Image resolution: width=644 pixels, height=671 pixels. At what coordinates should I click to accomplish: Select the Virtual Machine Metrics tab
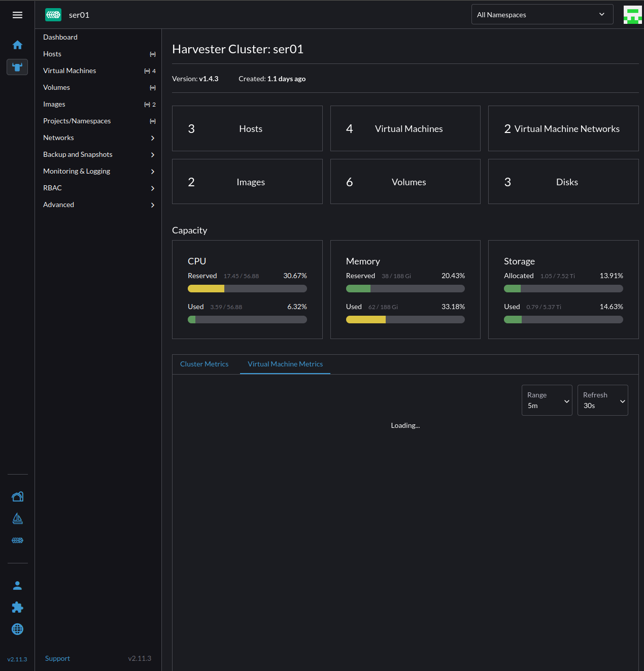pyautogui.click(x=285, y=364)
